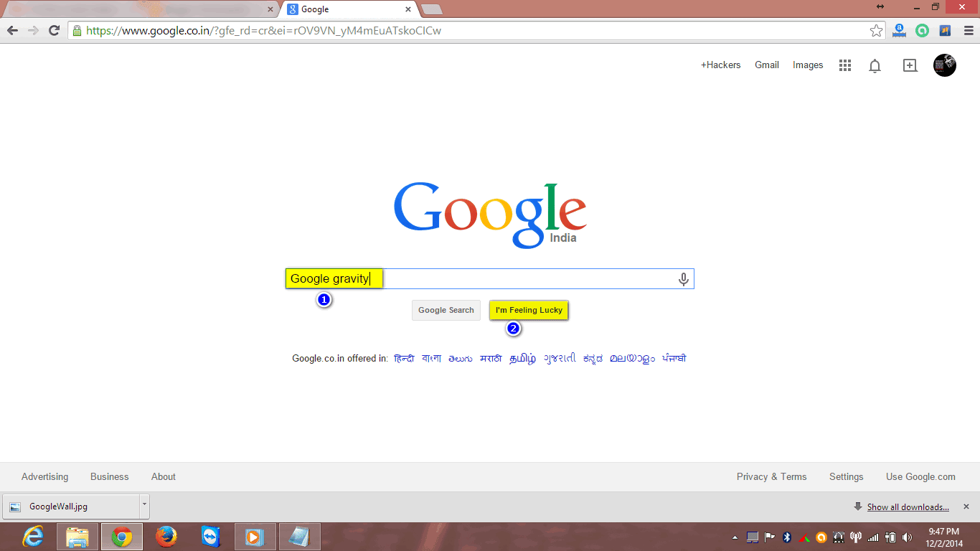
Task: Open TeamViewer from the taskbar
Action: point(211,537)
